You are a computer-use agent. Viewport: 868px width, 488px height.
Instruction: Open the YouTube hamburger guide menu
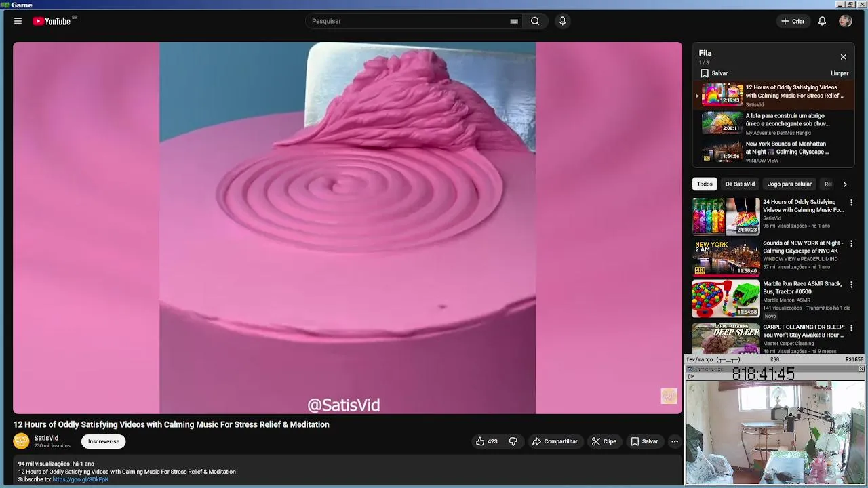18,21
